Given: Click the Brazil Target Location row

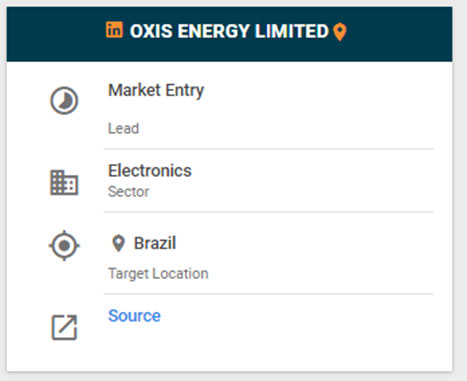Looking at the screenshot, I should [x=229, y=253].
